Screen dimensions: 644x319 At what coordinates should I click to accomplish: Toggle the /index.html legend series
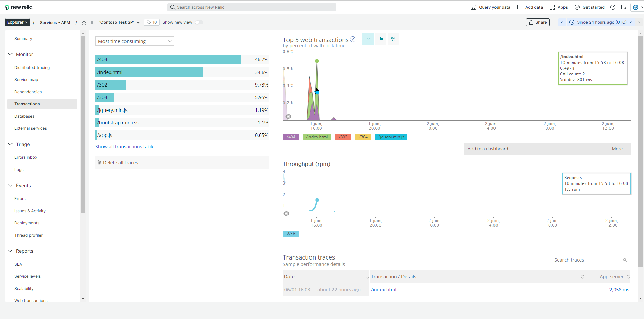pos(317,137)
